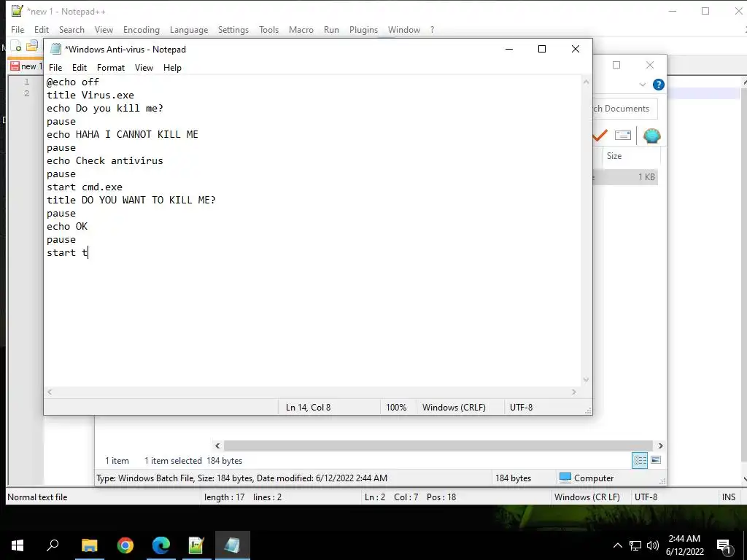Open Notepad++ Language menu
The height and width of the screenshot is (560, 747).
[189, 29]
